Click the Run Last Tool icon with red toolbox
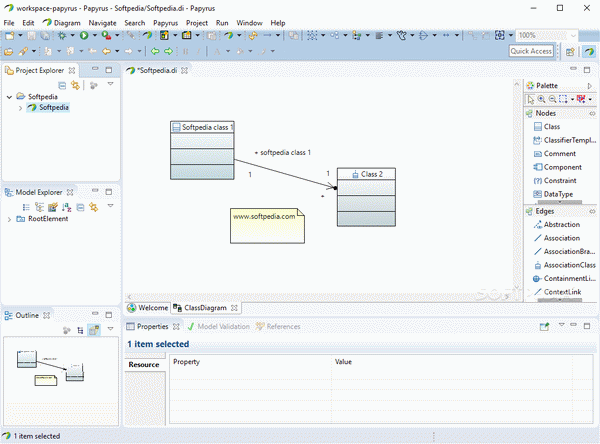The width and height of the screenshot is (600, 444). coord(106,36)
